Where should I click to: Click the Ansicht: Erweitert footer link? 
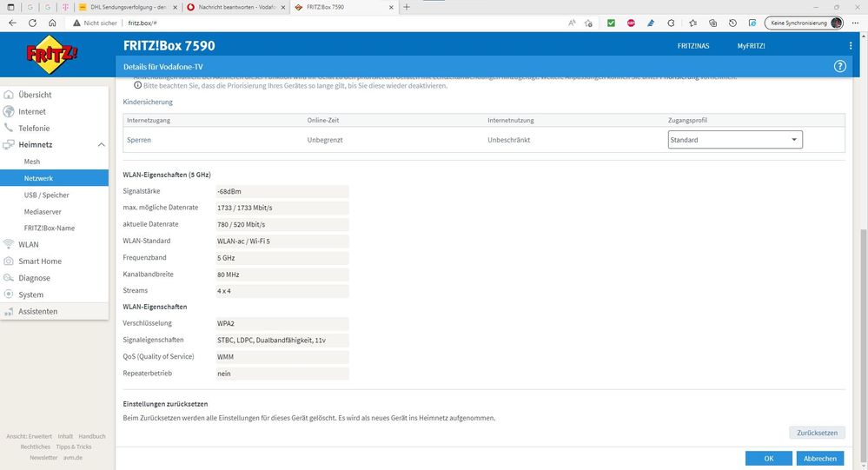tap(29, 436)
